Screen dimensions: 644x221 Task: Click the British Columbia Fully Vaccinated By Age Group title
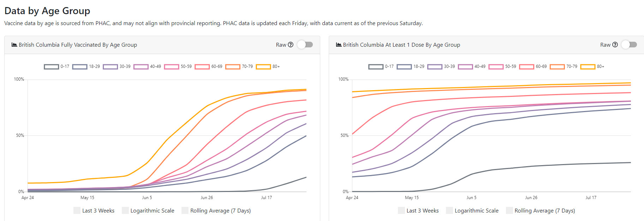[78, 45]
